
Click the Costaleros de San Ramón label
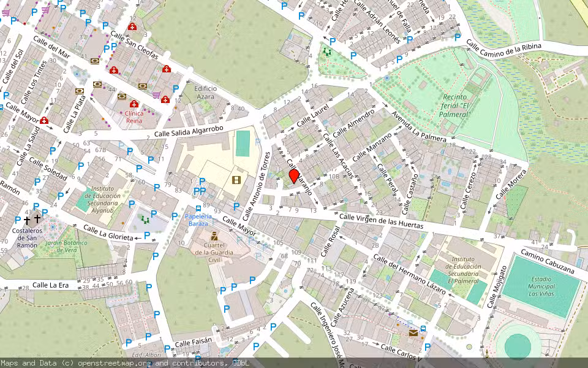click(x=27, y=238)
